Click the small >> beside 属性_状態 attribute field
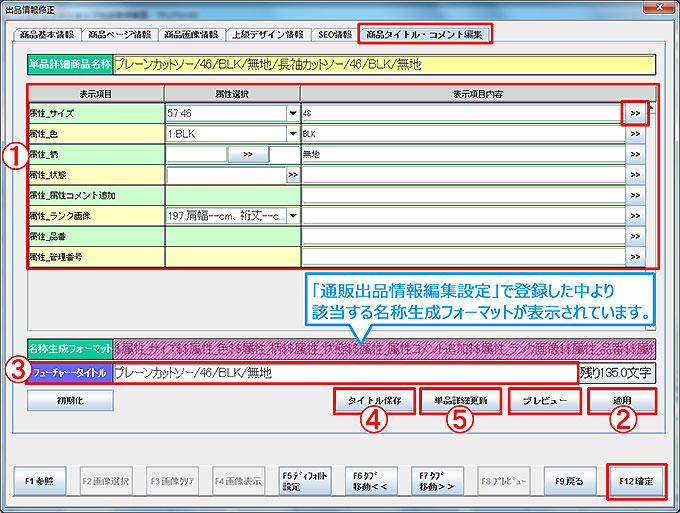 click(x=293, y=175)
